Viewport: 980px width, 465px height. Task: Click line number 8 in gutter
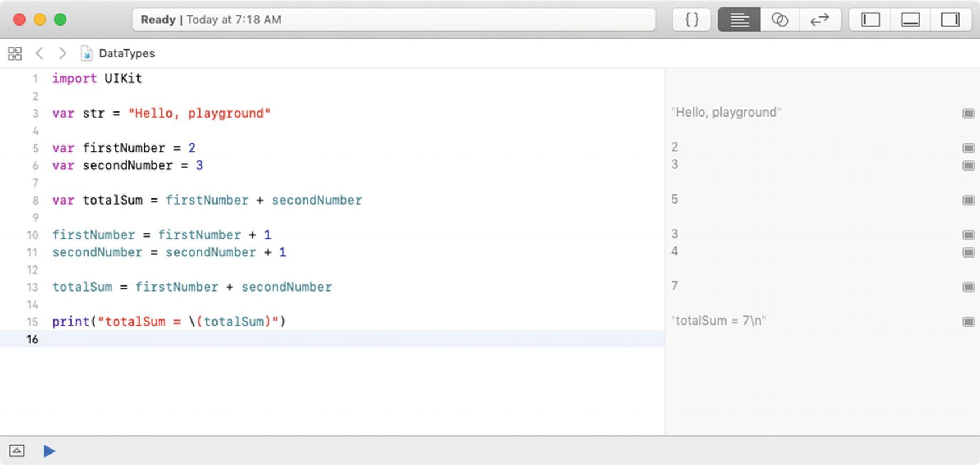[x=35, y=201]
